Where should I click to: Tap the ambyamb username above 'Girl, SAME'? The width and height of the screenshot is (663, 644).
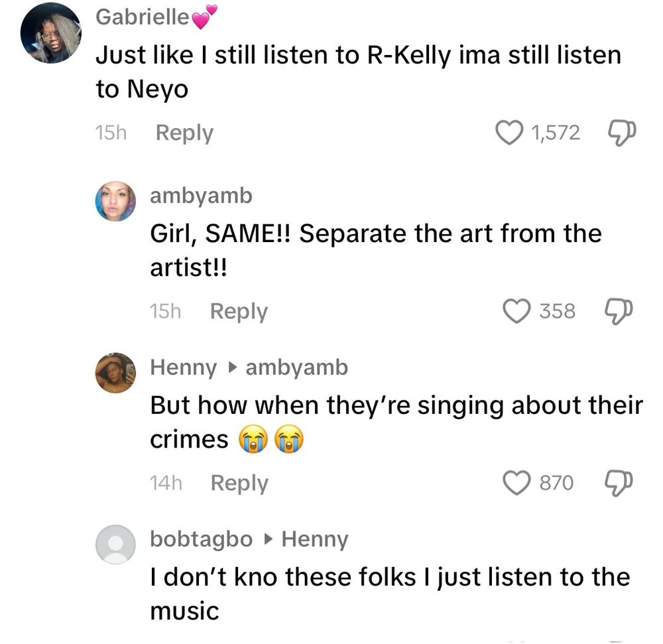pos(202,195)
